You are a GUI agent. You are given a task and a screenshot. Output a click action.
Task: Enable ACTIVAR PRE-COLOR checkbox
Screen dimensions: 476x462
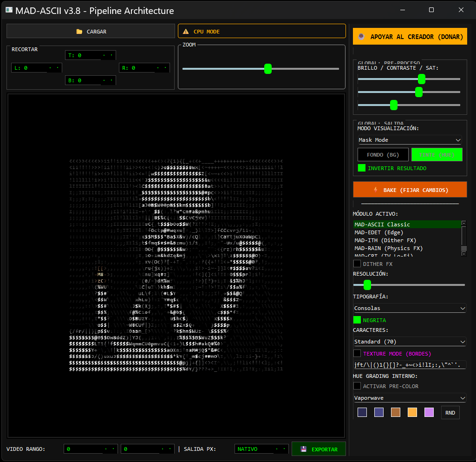point(357,386)
